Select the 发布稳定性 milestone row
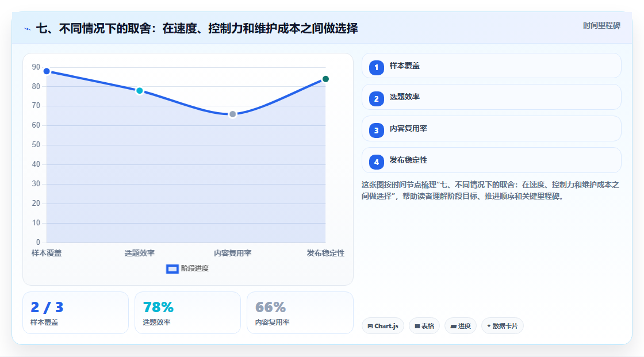The height and width of the screenshot is (357, 644). click(491, 160)
